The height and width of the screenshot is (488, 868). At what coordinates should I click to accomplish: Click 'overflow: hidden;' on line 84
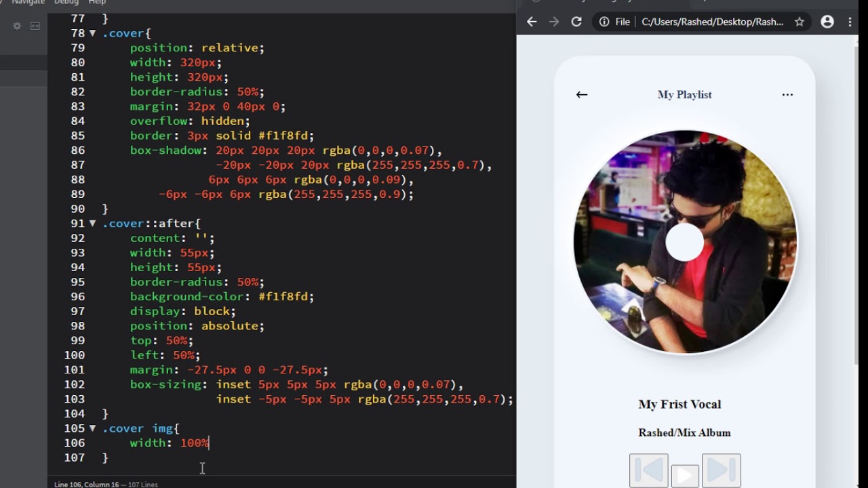190,121
